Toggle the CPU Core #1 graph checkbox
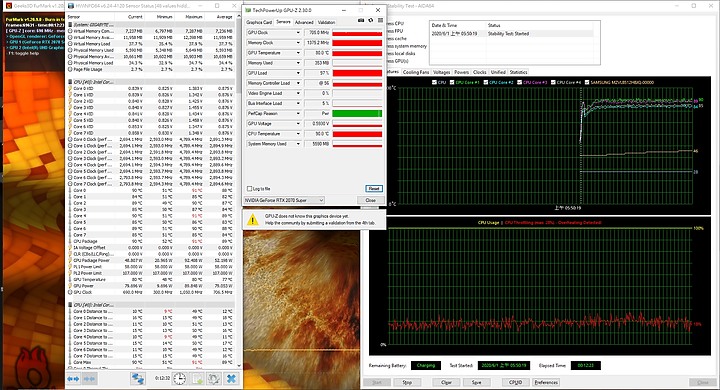Screen dimensions: 720x390 [x=452, y=82]
